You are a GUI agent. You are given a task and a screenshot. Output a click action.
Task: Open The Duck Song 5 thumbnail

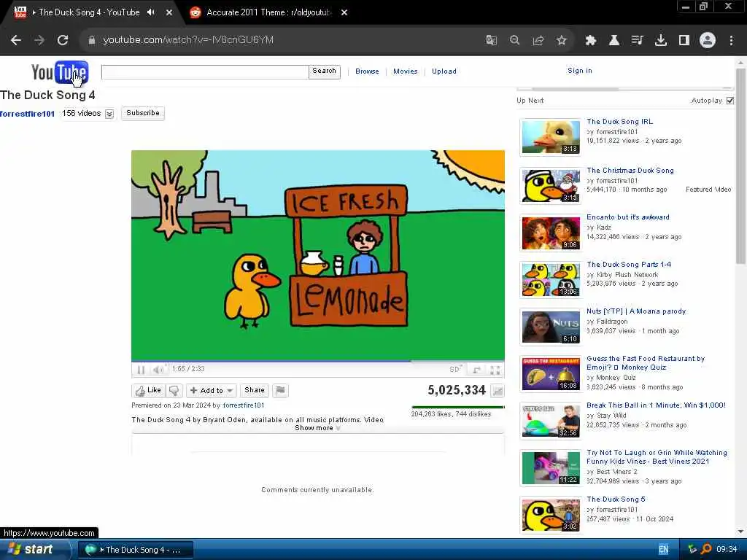pos(551,516)
